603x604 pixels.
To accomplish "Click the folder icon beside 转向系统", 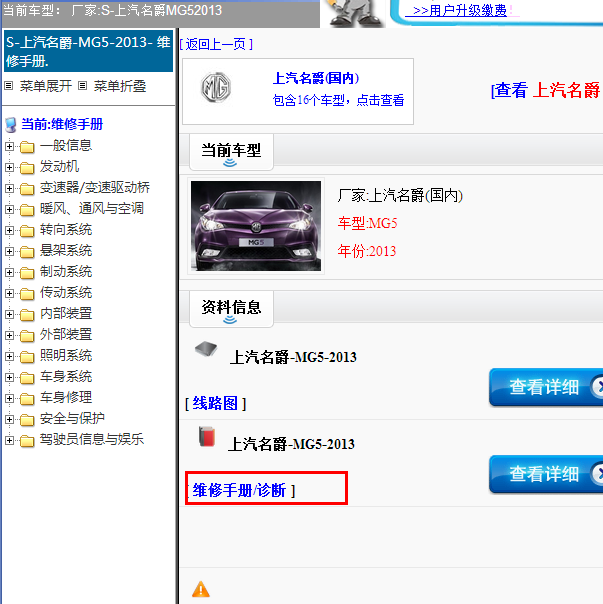I will pyautogui.click(x=27, y=231).
